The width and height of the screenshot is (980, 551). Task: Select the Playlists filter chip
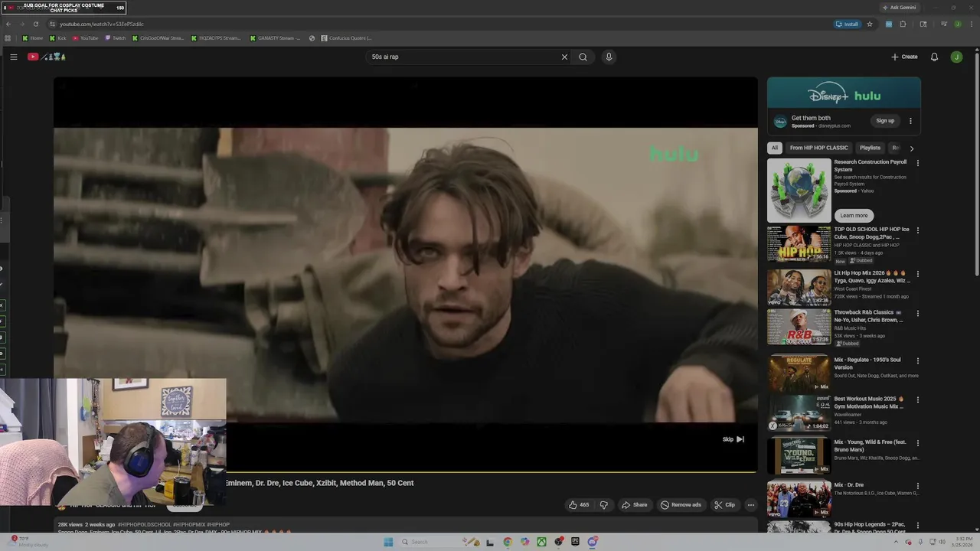click(870, 148)
